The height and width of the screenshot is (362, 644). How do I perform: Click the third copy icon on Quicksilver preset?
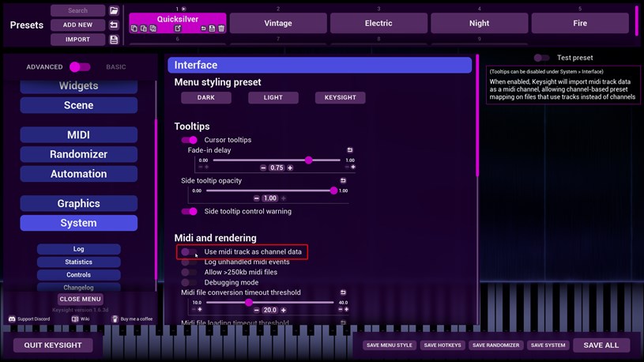point(153,28)
